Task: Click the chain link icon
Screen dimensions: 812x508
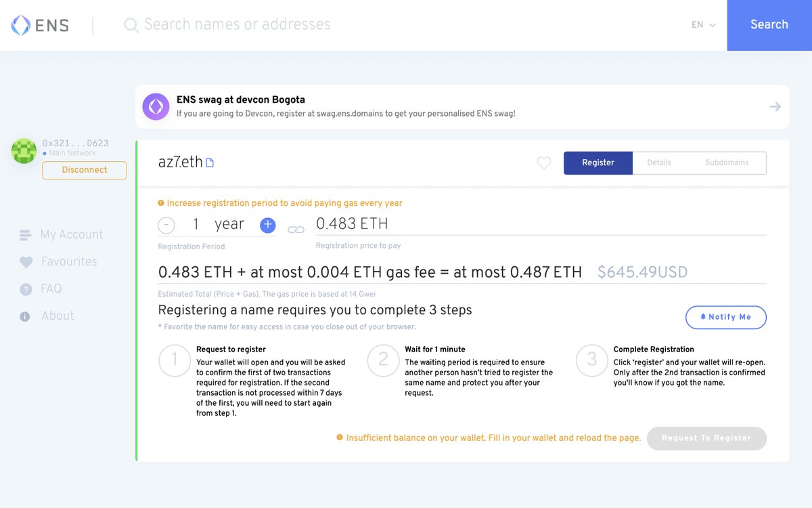Action: (x=296, y=230)
